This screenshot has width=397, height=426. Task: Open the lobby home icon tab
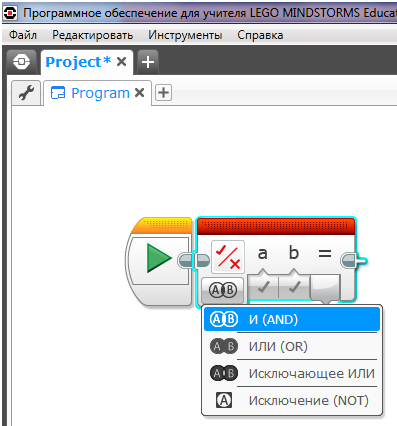pos(21,62)
